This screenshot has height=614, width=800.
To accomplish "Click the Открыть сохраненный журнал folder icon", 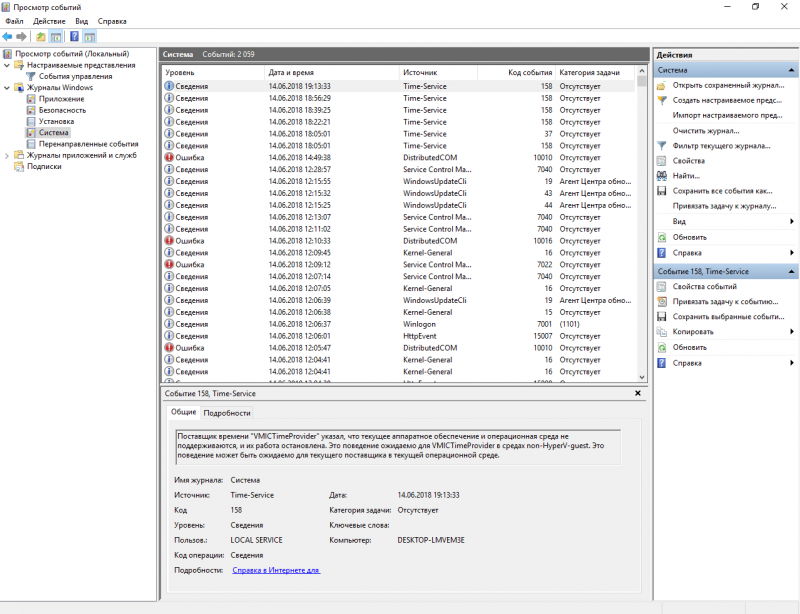I will click(662, 85).
